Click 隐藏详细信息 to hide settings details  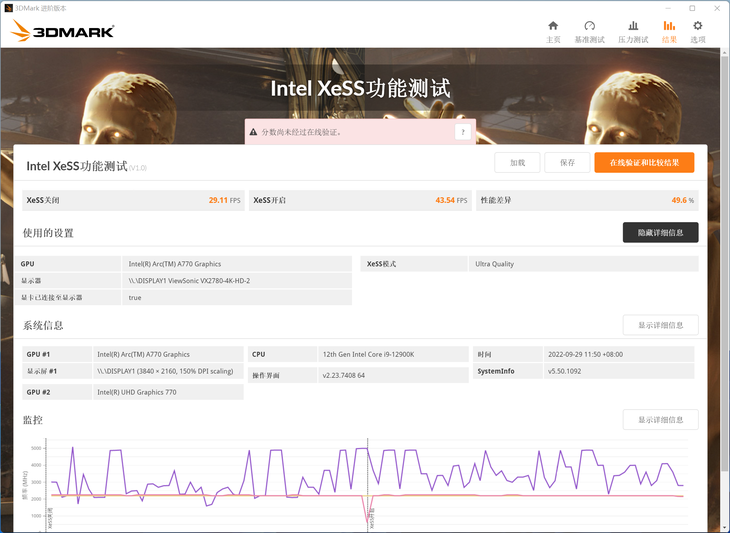tap(660, 232)
